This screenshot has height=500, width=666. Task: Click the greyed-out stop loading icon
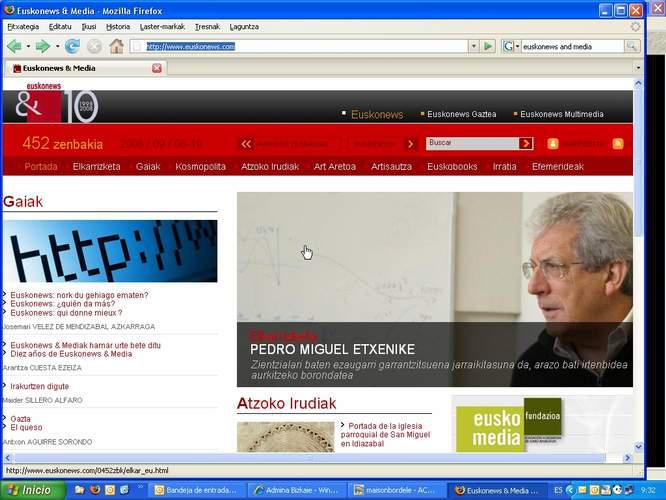(x=94, y=46)
